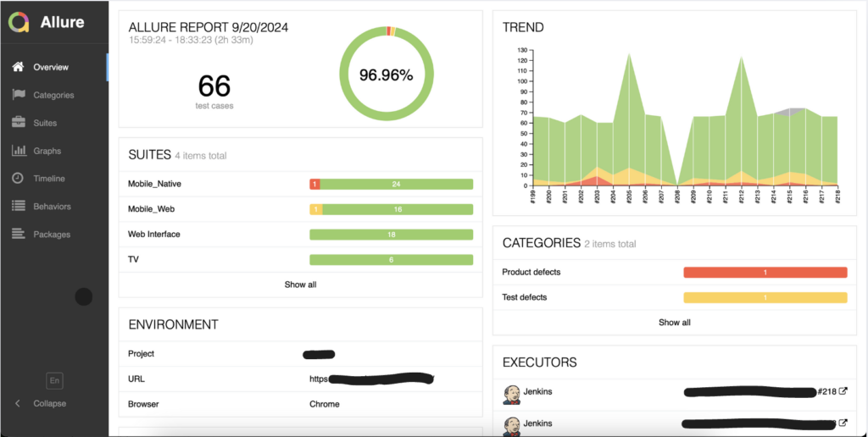This screenshot has width=868, height=437.
Task: Click the 96.96% donut chart
Action: pos(386,75)
